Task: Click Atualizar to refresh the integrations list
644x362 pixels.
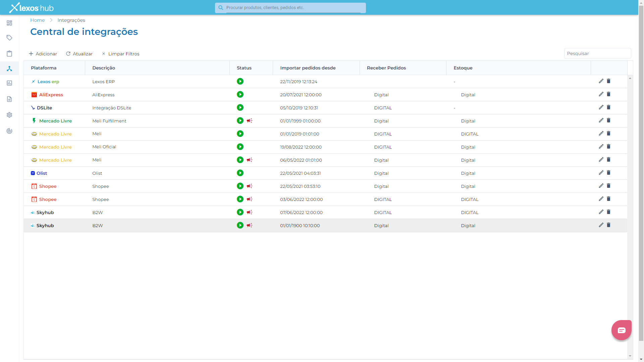Action: tap(79, 53)
